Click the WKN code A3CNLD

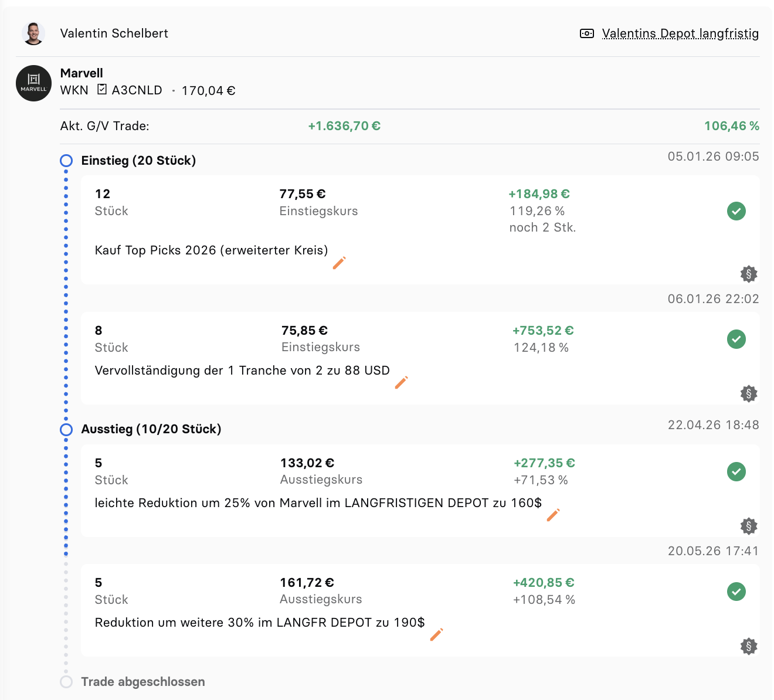pos(137,90)
